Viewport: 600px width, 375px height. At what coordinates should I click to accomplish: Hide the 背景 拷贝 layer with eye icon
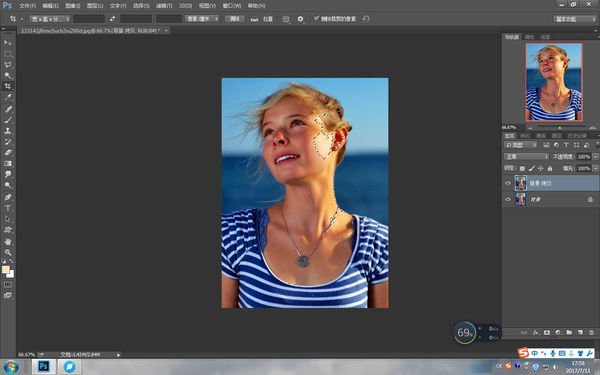click(508, 183)
